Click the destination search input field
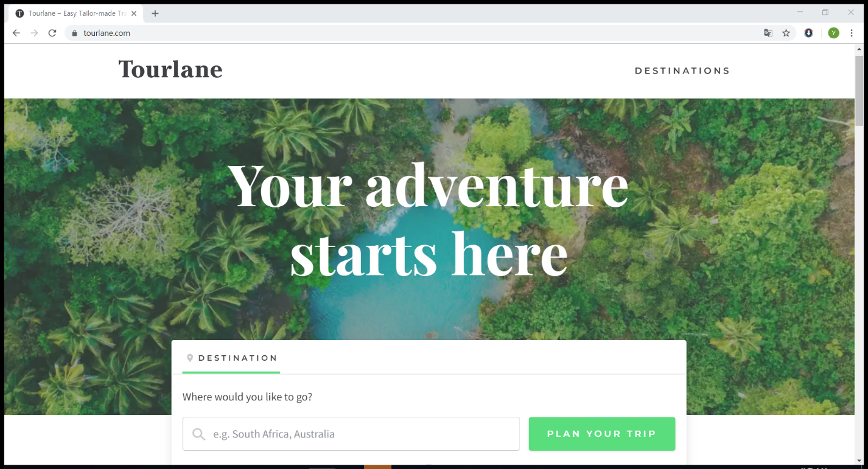 click(x=351, y=434)
